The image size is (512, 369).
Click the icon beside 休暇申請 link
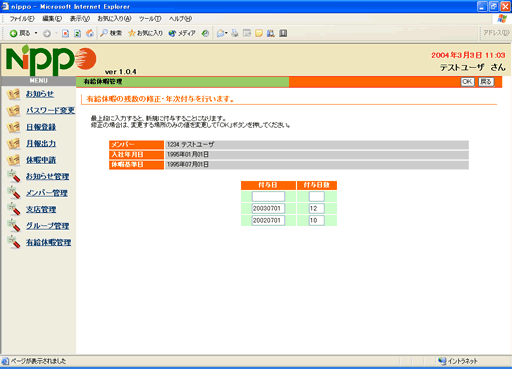14,160
